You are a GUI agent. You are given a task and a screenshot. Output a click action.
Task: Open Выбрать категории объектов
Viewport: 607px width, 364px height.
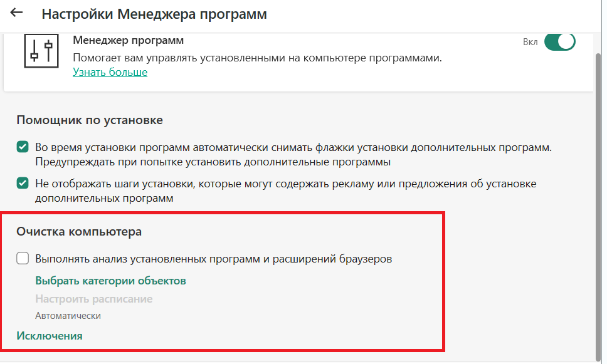111,281
